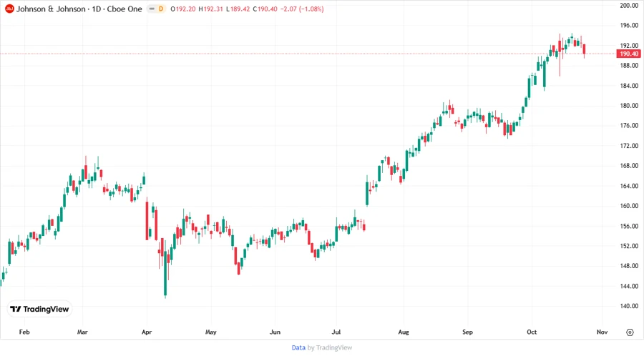
Task: Click the grey dash market status indicator
Action: click(x=152, y=9)
